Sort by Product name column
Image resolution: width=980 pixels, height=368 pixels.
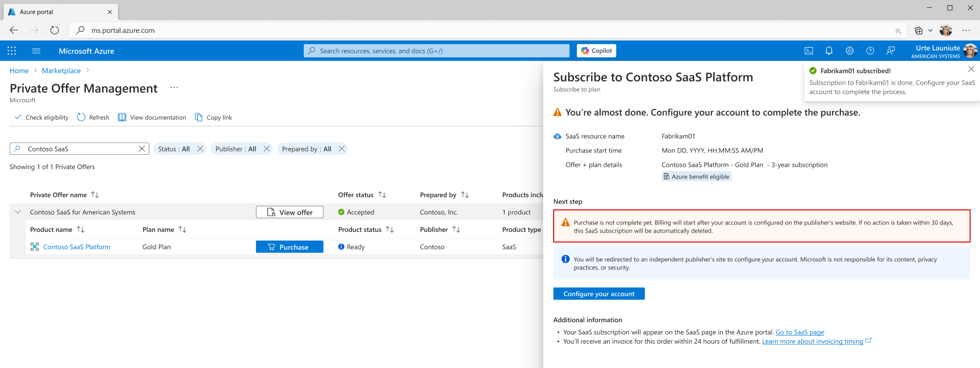click(81, 229)
